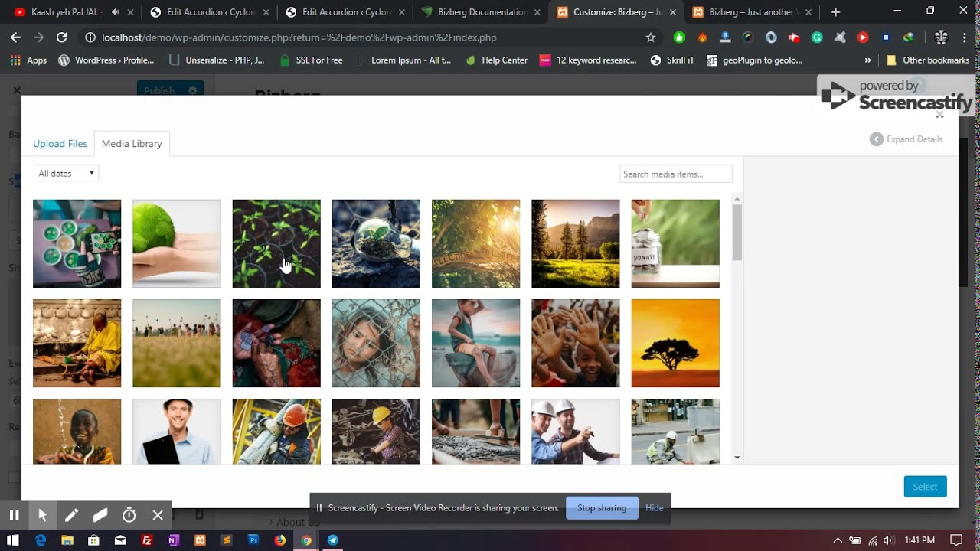This screenshot has width=980, height=551.
Task: Open the Windows notification center
Action: click(955, 540)
